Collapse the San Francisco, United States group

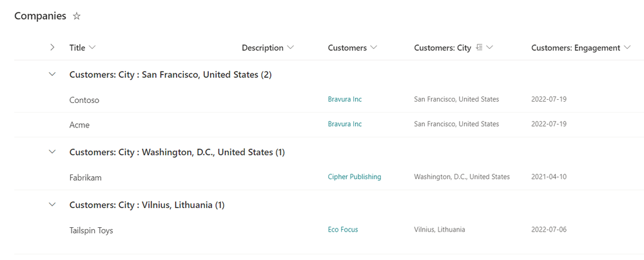pyautogui.click(x=52, y=75)
